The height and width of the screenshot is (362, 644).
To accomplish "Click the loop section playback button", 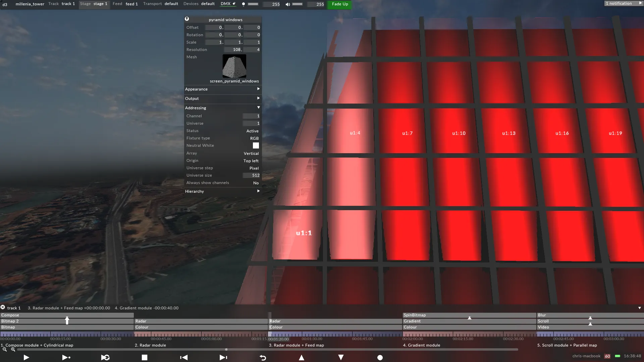I will [105, 358].
